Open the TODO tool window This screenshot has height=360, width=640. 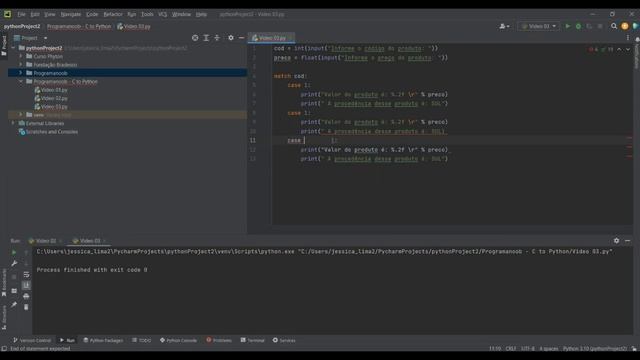[141, 340]
